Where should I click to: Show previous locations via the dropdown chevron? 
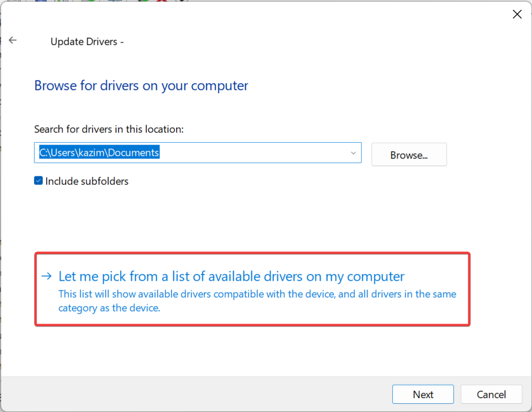point(353,153)
